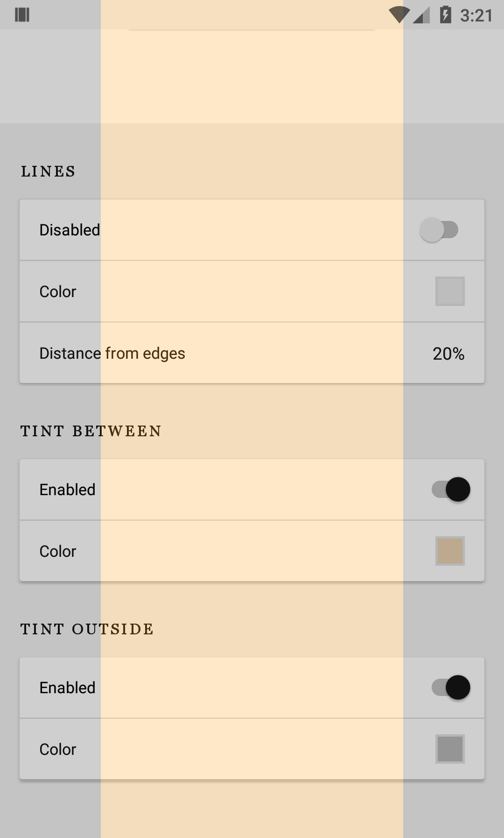
Task: Tap the 3:21 clock
Action: 476,15
